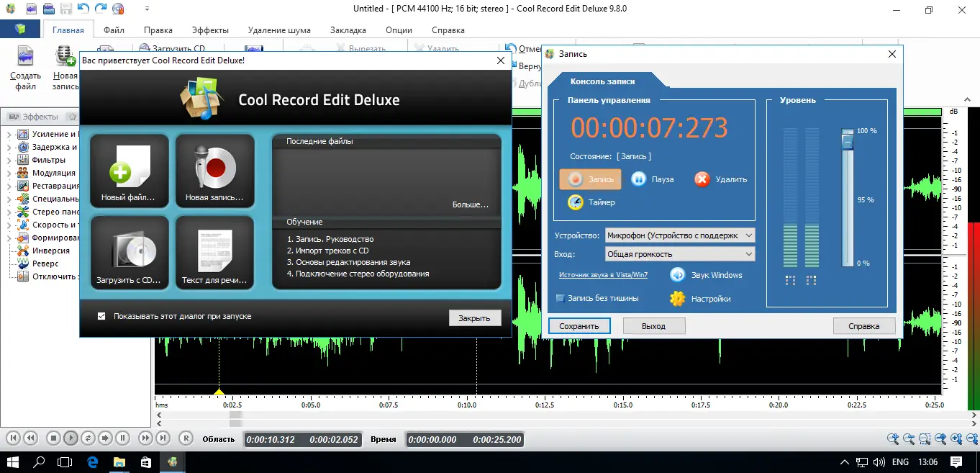Click Новый файл tile in welcome dialog
The height and width of the screenshot is (473, 980).
point(130,171)
